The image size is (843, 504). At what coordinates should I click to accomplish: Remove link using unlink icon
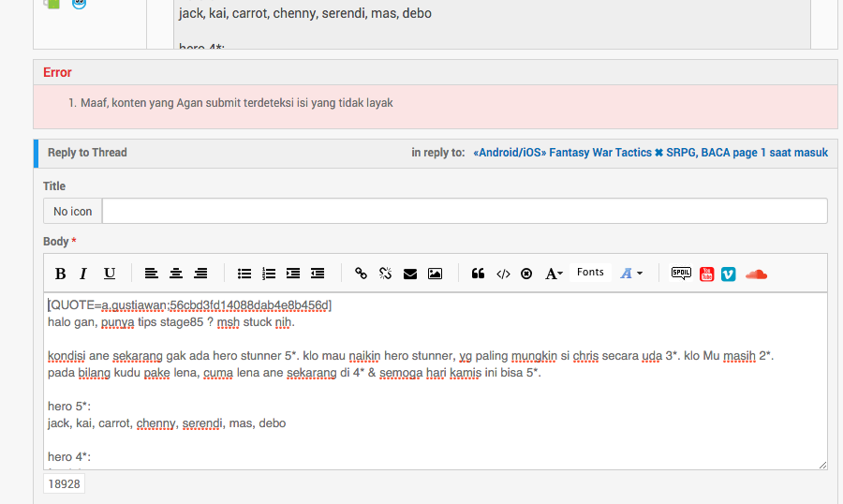(385, 274)
